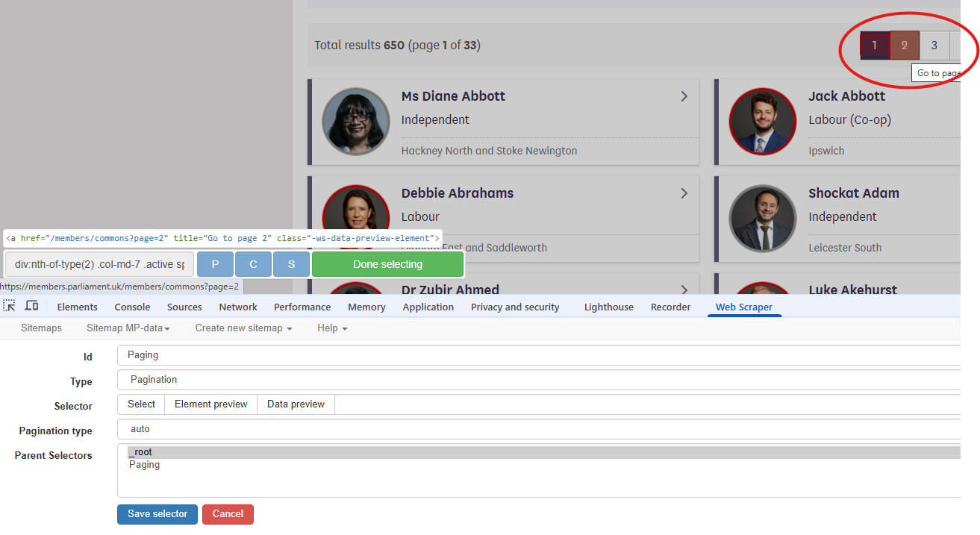This screenshot has width=980, height=535.
Task: Open the Sitemap MP-data dropdown
Action: click(x=128, y=328)
